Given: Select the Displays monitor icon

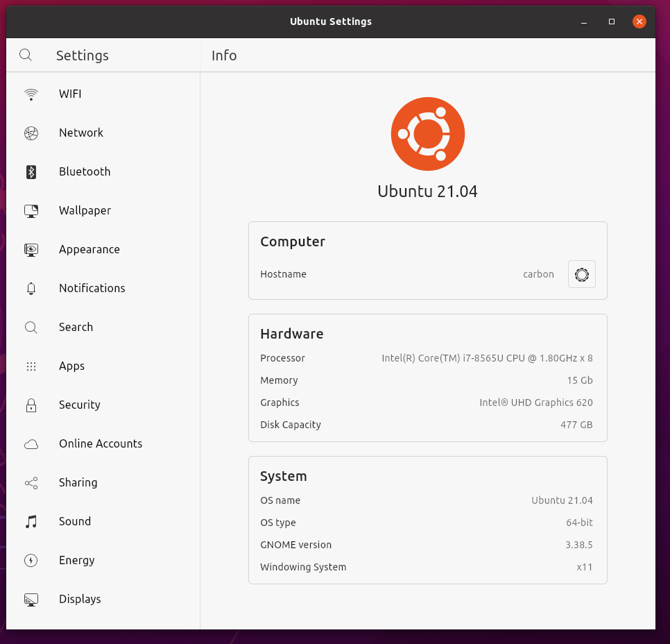Looking at the screenshot, I should [x=31, y=599].
